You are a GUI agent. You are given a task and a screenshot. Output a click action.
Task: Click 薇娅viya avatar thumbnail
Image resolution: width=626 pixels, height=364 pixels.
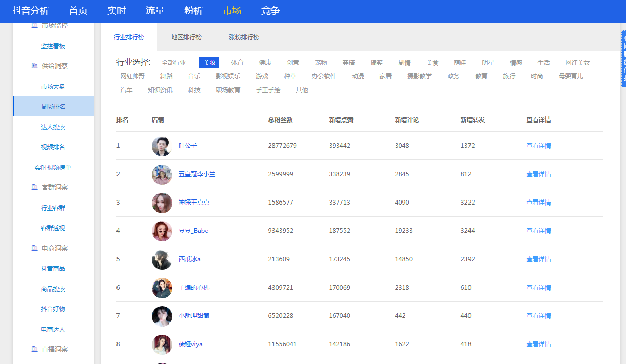pos(162,344)
